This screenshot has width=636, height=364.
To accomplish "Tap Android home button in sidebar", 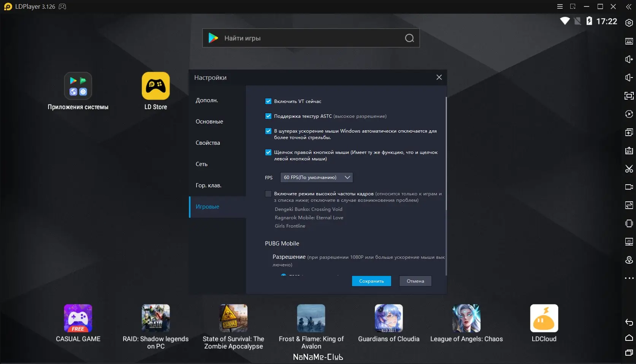I will [x=629, y=338].
